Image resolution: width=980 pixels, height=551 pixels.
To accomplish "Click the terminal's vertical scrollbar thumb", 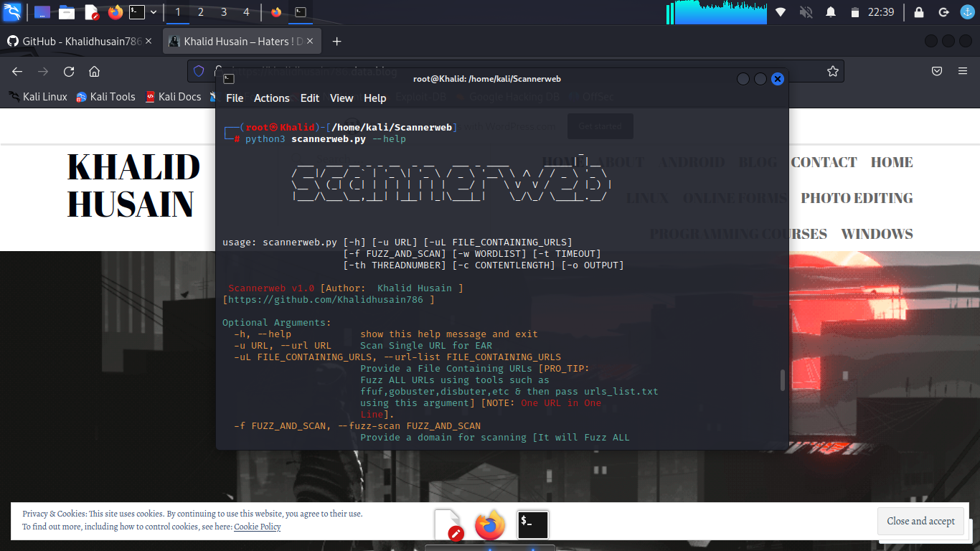I will click(783, 380).
